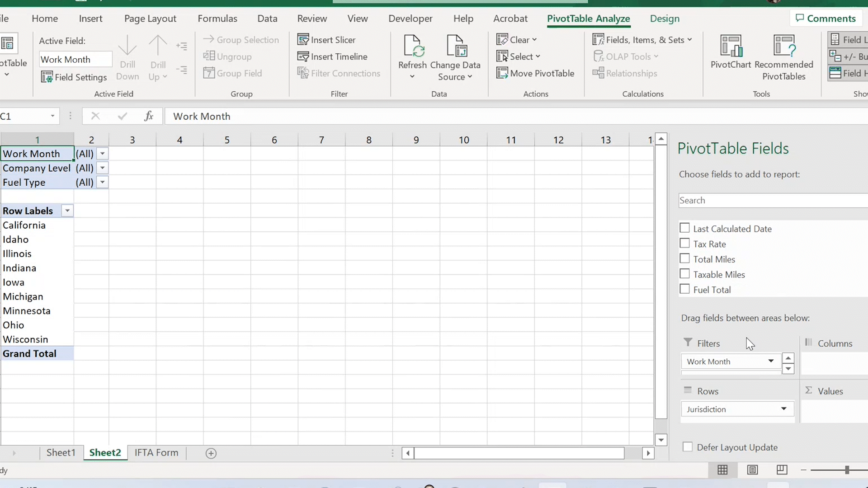Screen dimensions: 868x488
Task: Switch to the Design ribbon tab
Action: tap(664, 19)
